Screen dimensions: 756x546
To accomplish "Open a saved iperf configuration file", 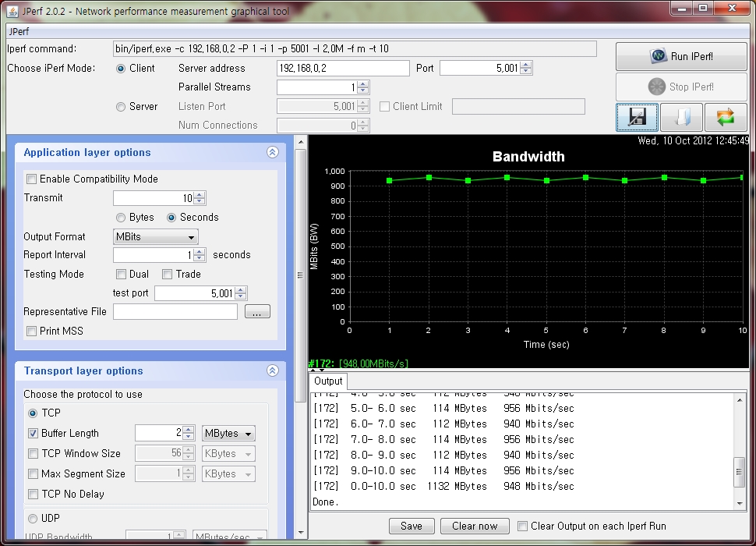I will [x=681, y=117].
